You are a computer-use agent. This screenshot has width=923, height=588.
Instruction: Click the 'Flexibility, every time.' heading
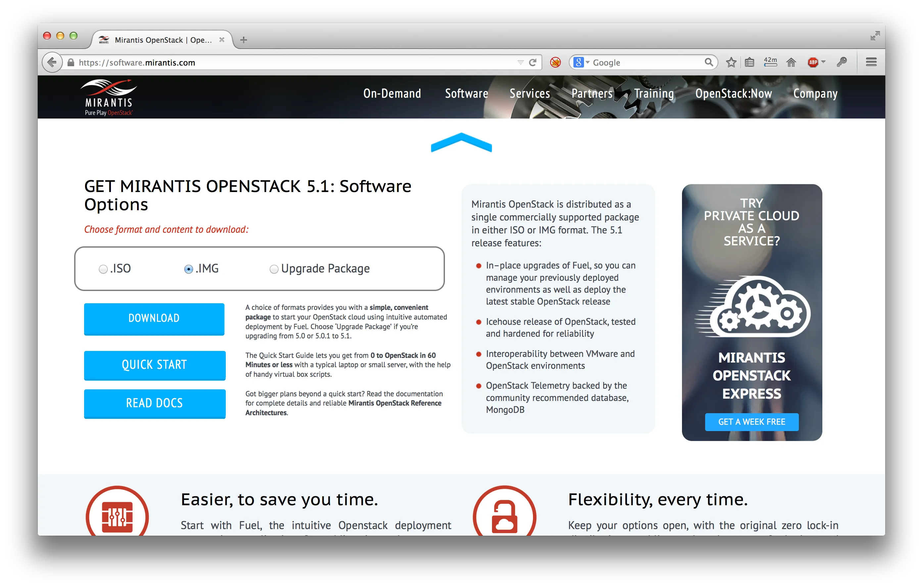[658, 500]
